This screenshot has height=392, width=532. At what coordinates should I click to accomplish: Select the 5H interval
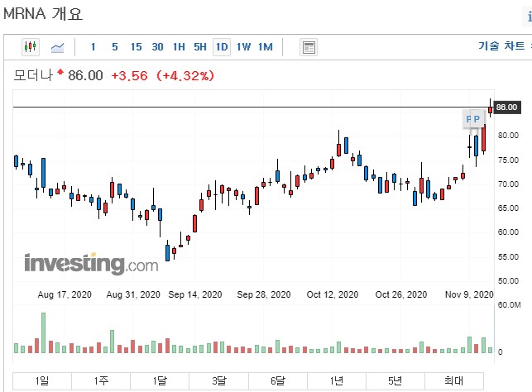coord(200,47)
